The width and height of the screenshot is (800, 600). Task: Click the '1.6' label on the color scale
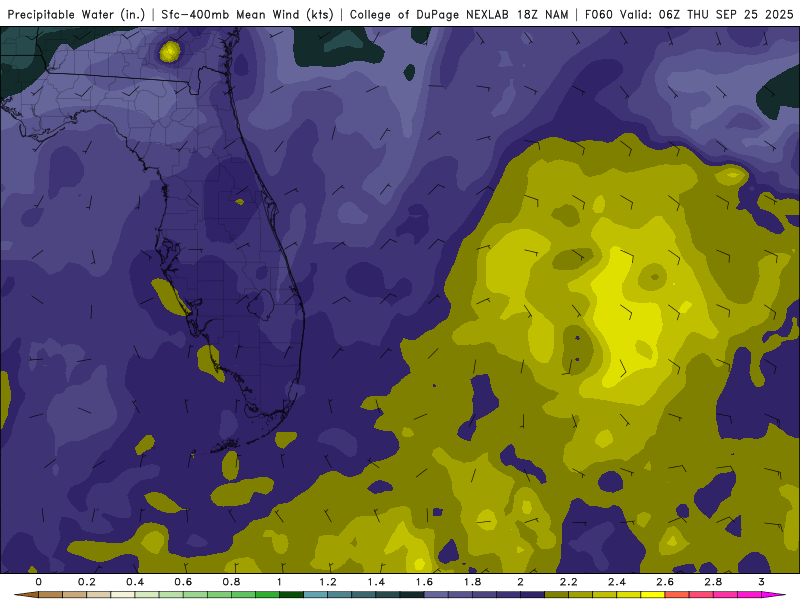click(424, 582)
